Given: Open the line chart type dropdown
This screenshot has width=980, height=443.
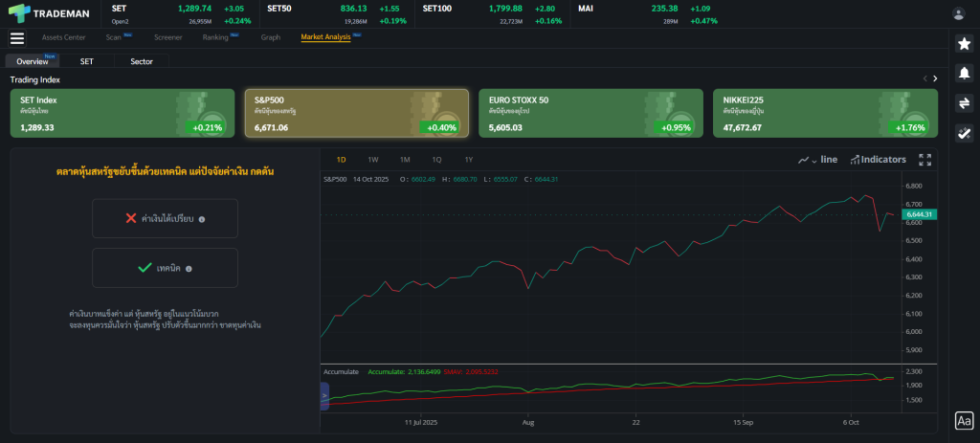Looking at the screenshot, I should (818, 160).
